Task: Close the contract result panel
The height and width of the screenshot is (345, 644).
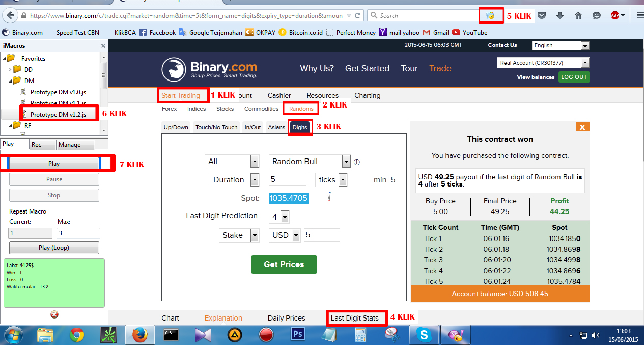Action: [x=583, y=127]
